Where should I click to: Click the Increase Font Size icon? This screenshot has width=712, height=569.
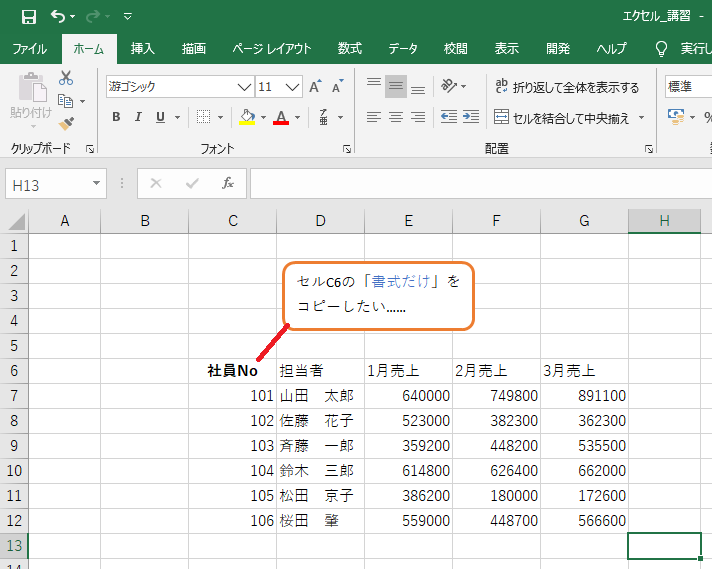pyautogui.click(x=315, y=86)
